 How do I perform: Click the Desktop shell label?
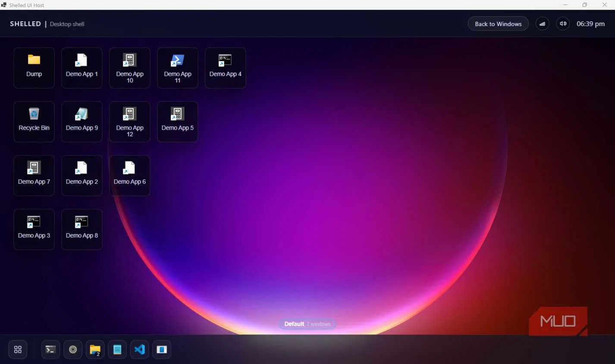67,24
